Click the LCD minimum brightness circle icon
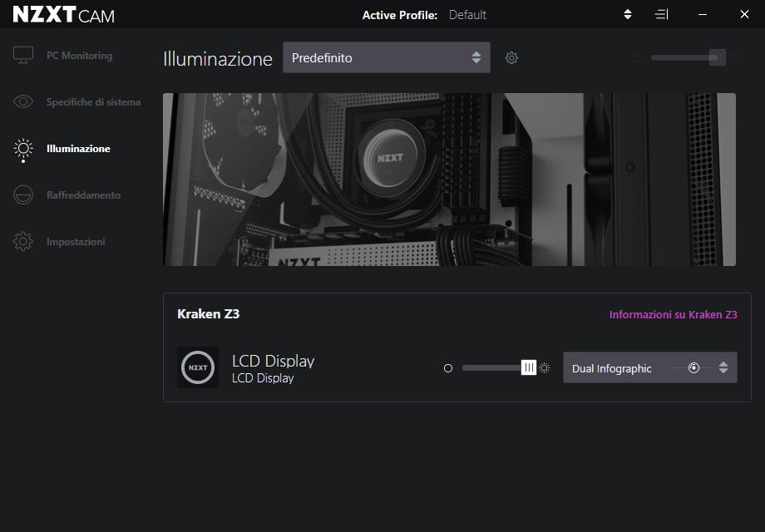Screen dimensions: 765x532 tap(448, 367)
